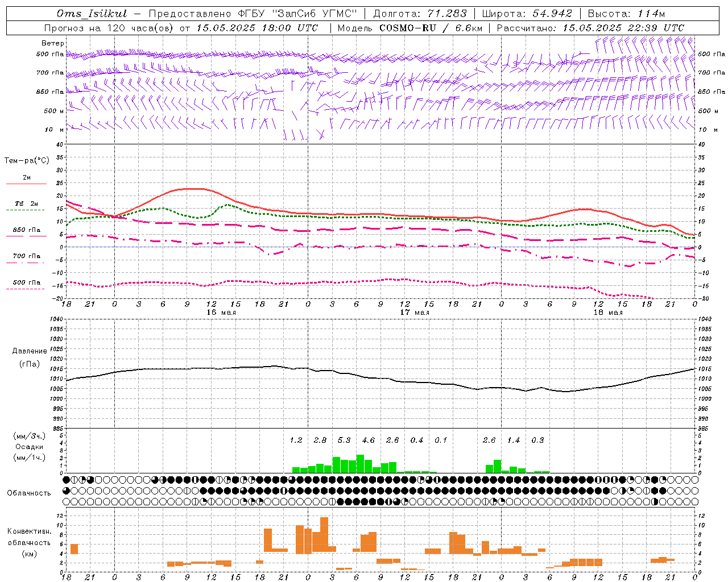
Task: Click the 'Конвективн.' convective cloud label
Action: pyautogui.click(x=29, y=531)
